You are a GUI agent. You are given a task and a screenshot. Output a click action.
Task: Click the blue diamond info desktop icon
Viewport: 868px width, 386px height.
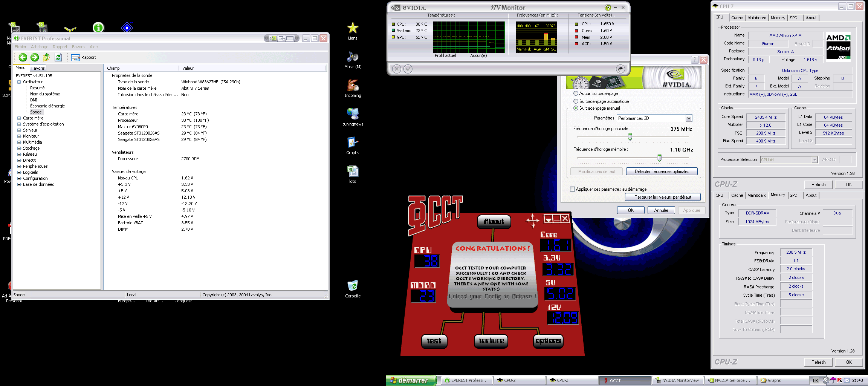click(x=127, y=27)
